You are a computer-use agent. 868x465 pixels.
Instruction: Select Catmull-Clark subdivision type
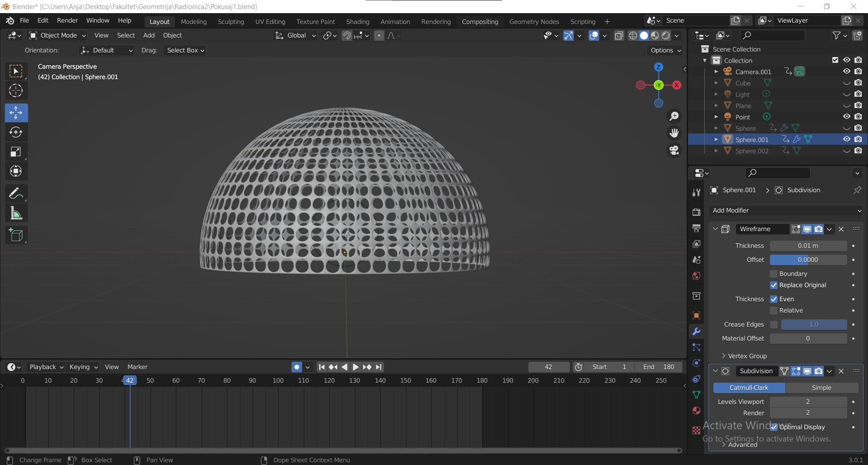[x=749, y=388]
